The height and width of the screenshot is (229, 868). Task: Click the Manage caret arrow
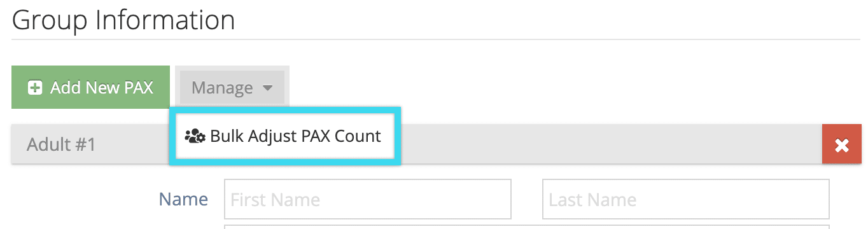268,88
